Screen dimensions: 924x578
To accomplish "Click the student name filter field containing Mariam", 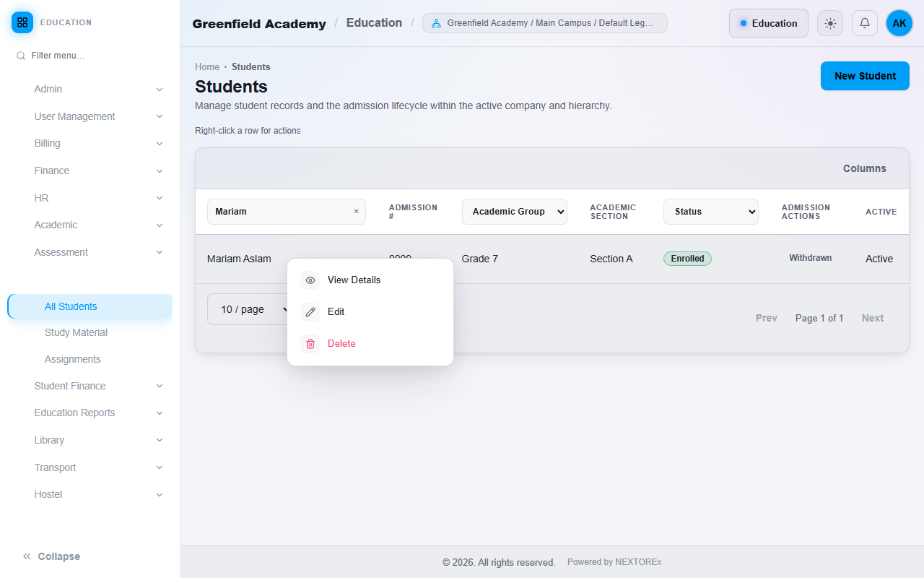I will [287, 212].
